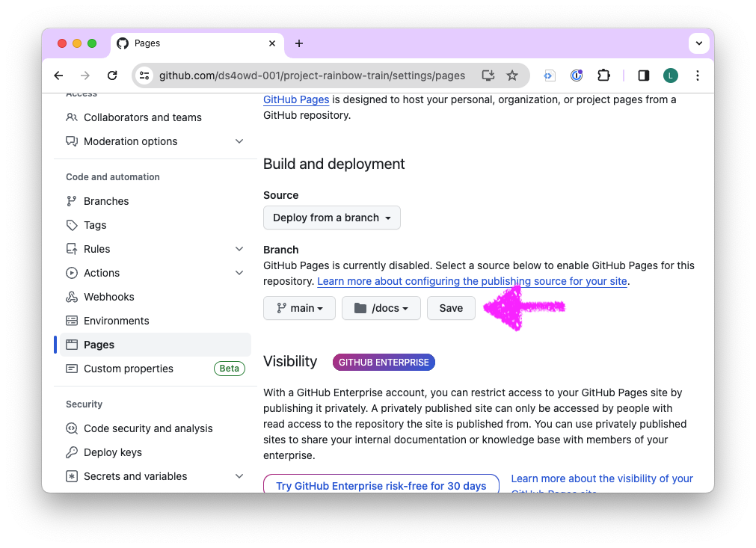Open the GitHub Pages documentation link
Viewport: 756px width, 548px height.
[296, 99]
